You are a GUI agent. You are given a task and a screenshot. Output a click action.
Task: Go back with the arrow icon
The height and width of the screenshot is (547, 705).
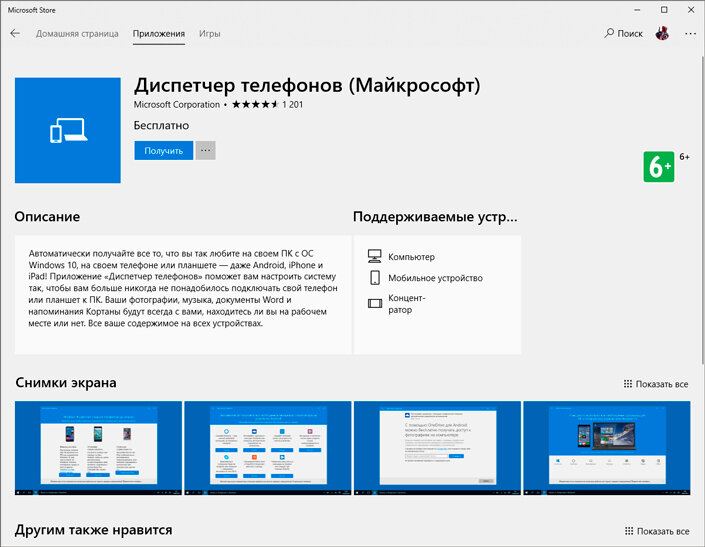click(15, 33)
